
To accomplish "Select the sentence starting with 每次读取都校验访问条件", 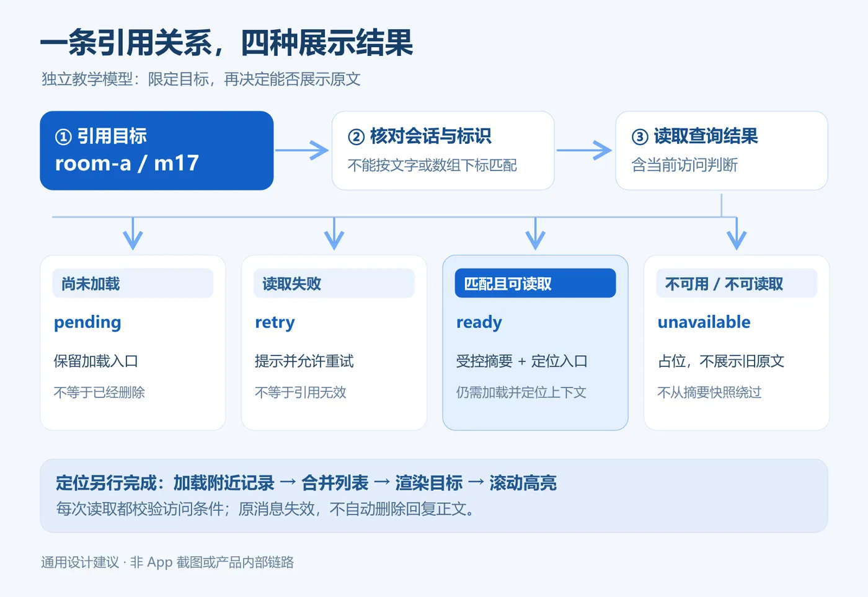I will 265,509.
